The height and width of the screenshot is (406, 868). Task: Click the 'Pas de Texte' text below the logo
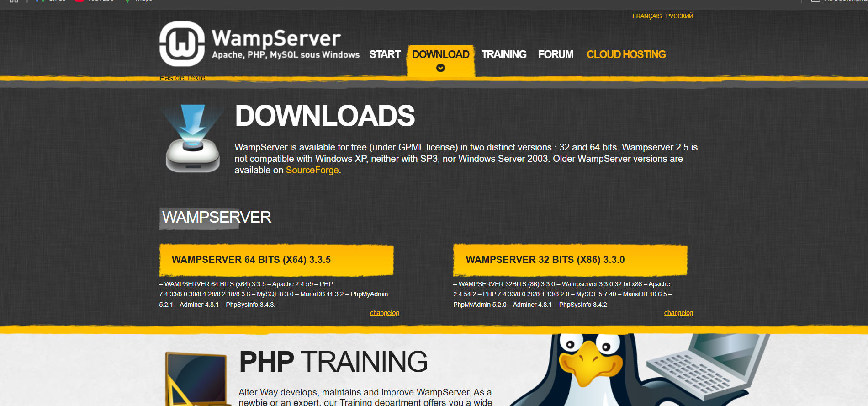point(182,78)
